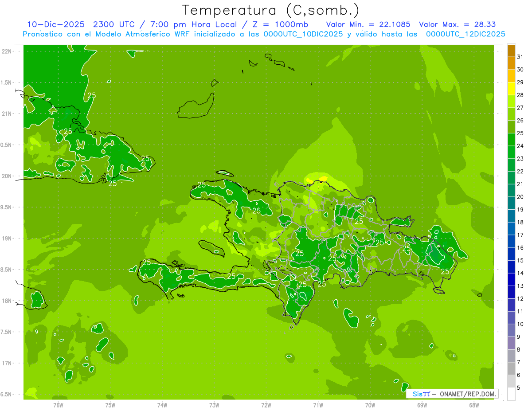This screenshot has height=411, width=532.
Task: Click color scale value "14"
Action: tap(520, 274)
